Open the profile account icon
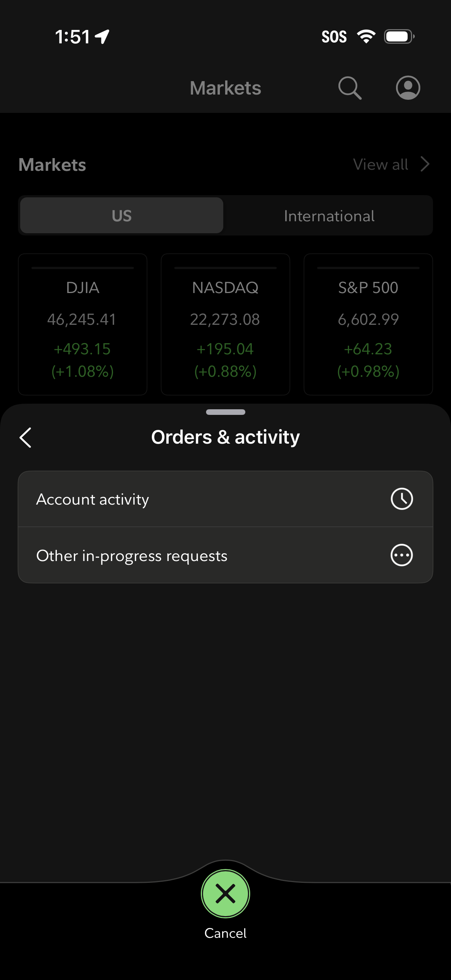451x980 pixels. tap(408, 88)
